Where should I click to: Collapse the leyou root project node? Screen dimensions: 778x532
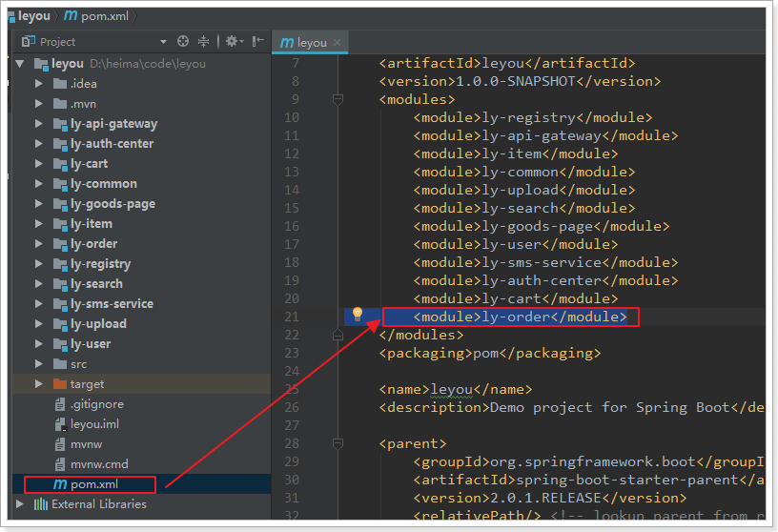pos(20,64)
